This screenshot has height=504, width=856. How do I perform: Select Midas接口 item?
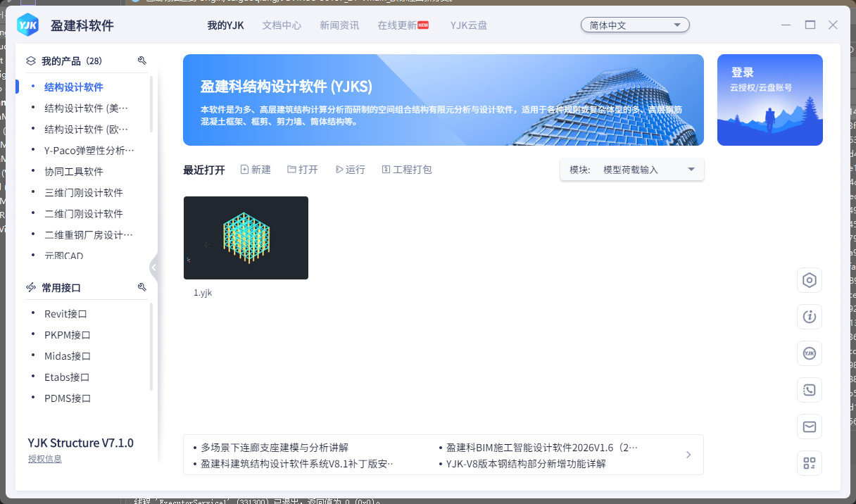click(68, 356)
